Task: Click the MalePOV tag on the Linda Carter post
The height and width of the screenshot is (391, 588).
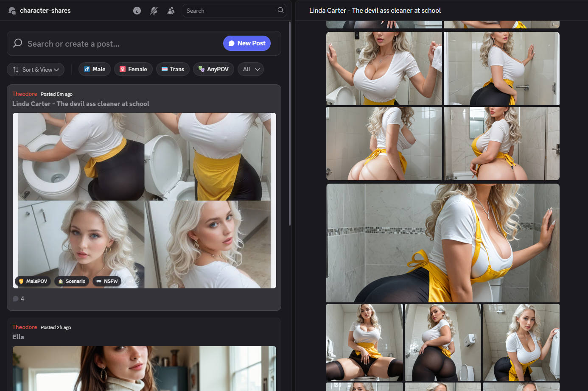Action: coord(33,281)
